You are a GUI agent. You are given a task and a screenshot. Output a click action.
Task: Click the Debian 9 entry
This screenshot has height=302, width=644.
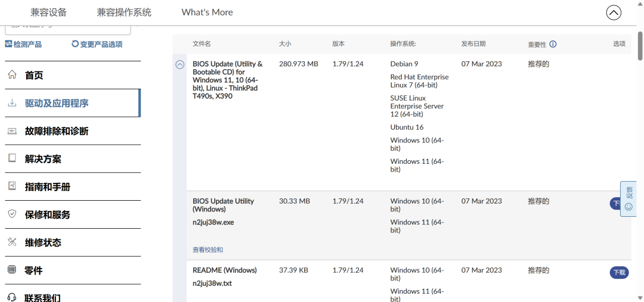point(404,64)
